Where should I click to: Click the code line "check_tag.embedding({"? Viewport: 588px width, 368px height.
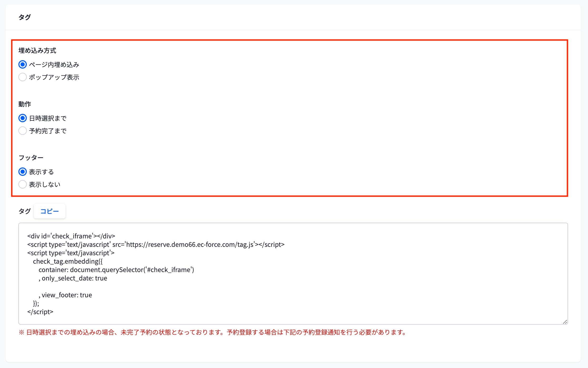[68, 261]
